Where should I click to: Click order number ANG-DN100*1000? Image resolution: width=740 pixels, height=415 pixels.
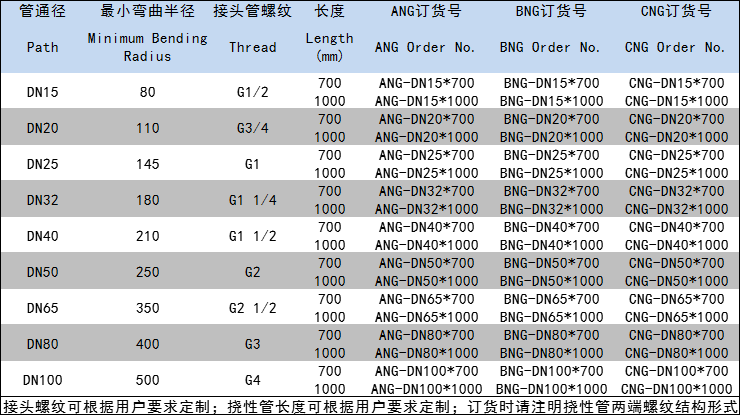click(x=422, y=388)
